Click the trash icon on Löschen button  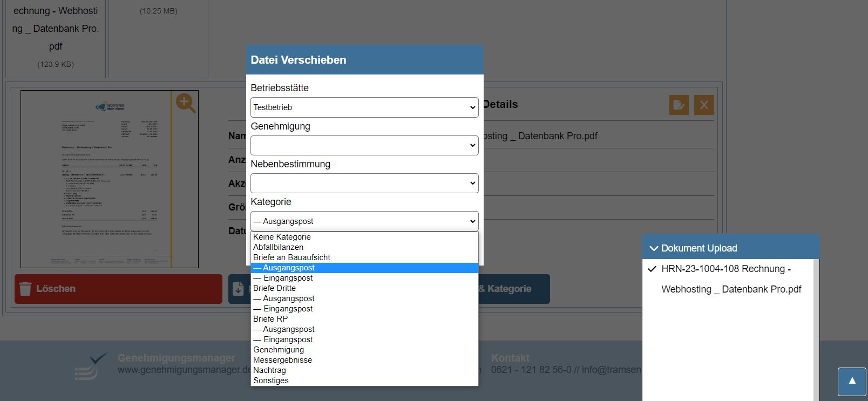[x=25, y=289]
